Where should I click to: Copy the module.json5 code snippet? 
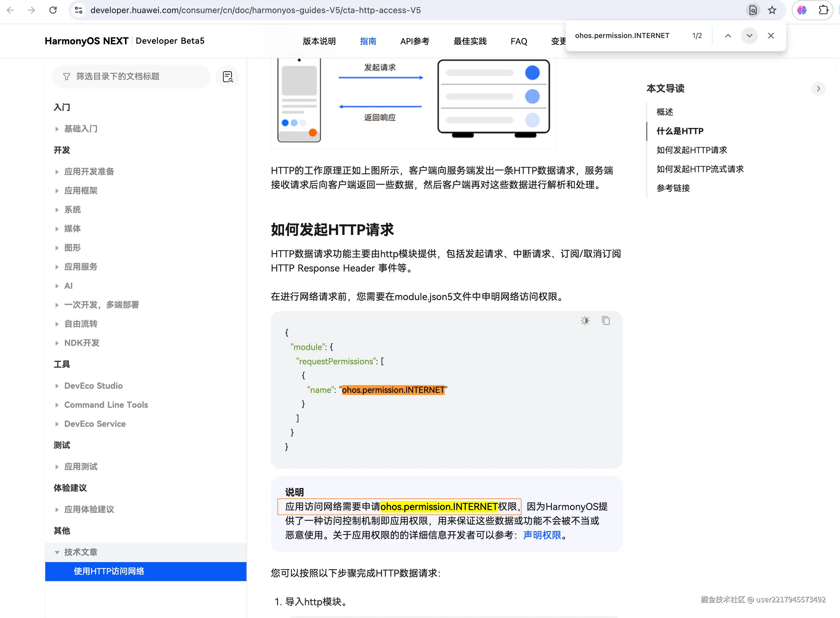pyautogui.click(x=606, y=321)
